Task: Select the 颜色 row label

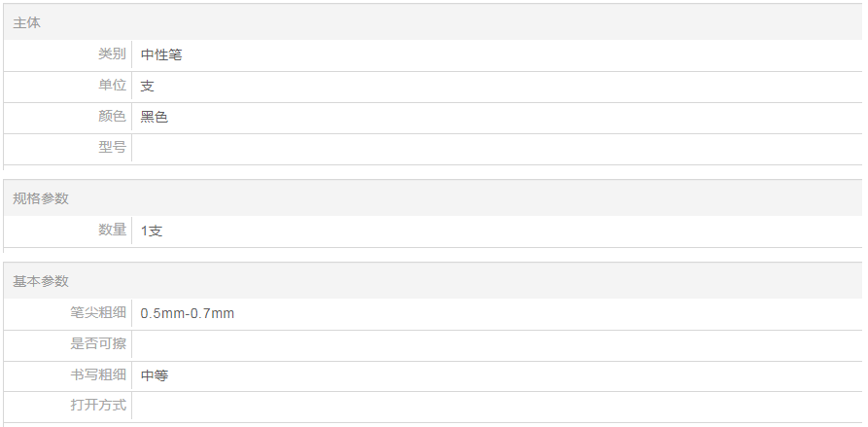Action: coord(112,117)
